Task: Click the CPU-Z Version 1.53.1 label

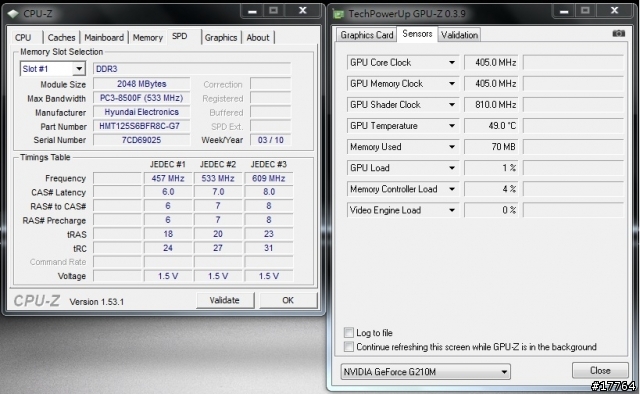Action: (97, 302)
